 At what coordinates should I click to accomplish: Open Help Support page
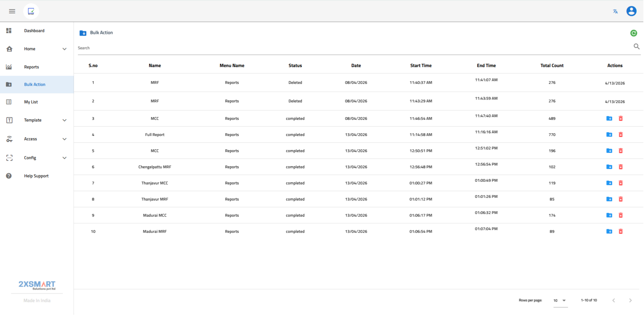coord(36,176)
